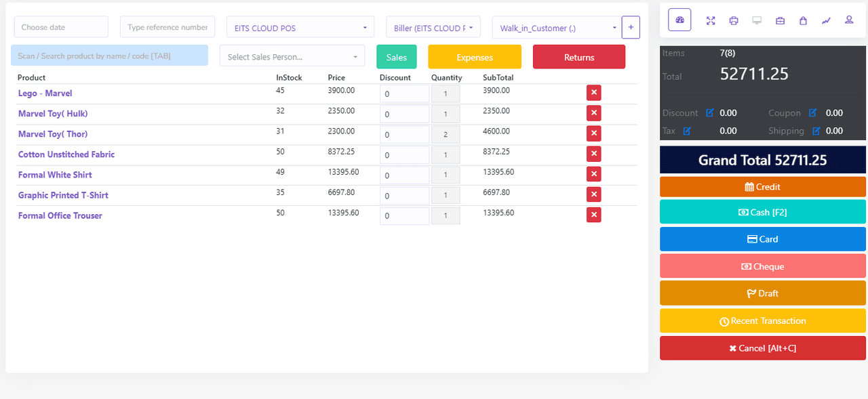The image size is (868, 399).
Task: Click the grey monitor icon
Action: tap(757, 21)
